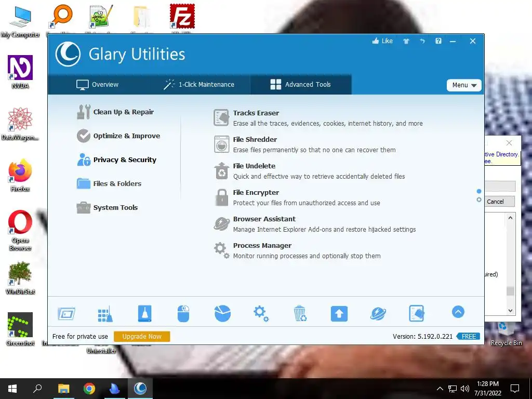Switch to the 1-Click Maintenance tab
532x399 pixels.
199,85
